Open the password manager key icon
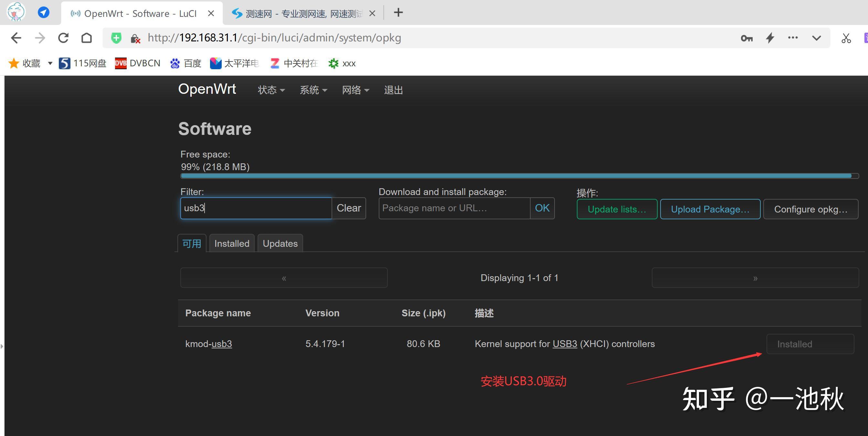The image size is (868, 436). 746,38
